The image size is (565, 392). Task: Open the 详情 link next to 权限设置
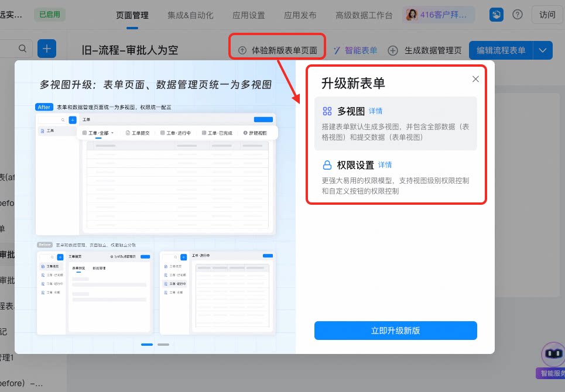click(385, 165)
